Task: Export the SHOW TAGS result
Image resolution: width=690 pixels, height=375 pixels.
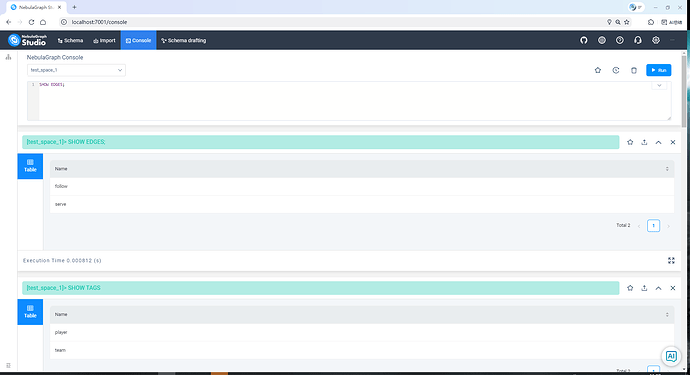Action: click(644, 288)
